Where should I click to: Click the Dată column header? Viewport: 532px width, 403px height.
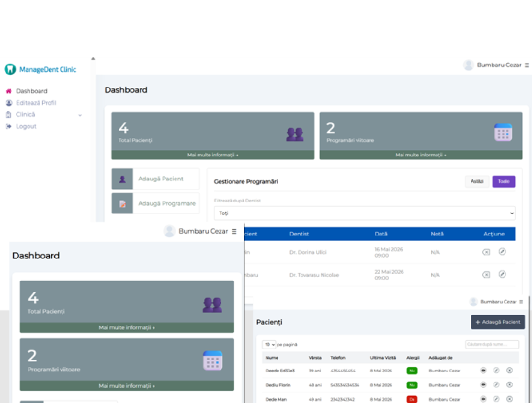tap(381, 234)
